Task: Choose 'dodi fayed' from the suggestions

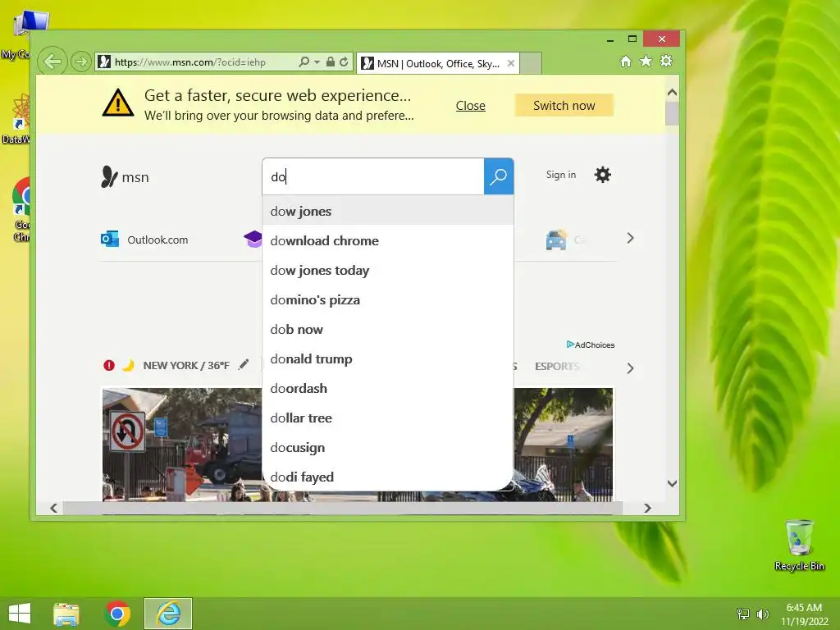Action: [x=388, y=477]
